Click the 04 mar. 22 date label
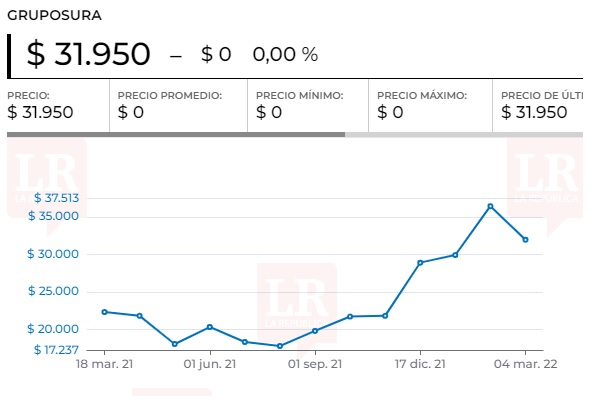The width and height of the screenshot is (608, 406). [526, 364]
